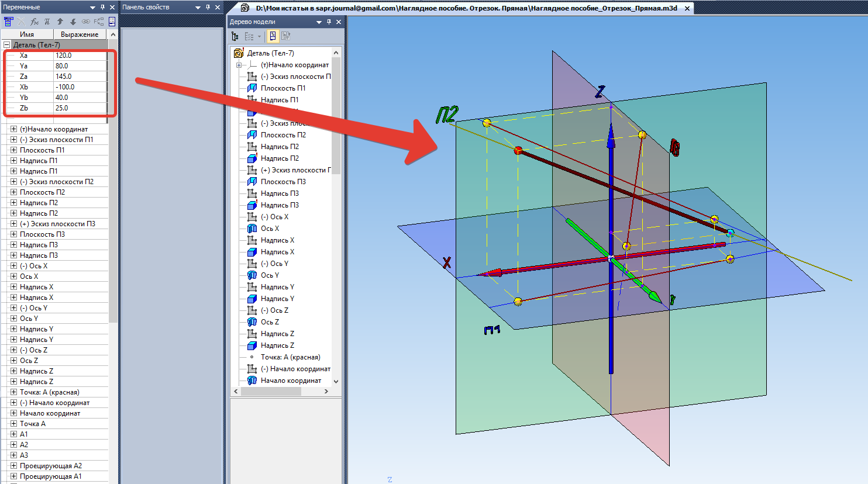The image size is (868, 484).
Task: Click the Надпись X blue solid icon in model tree
Action: point(252,252)
